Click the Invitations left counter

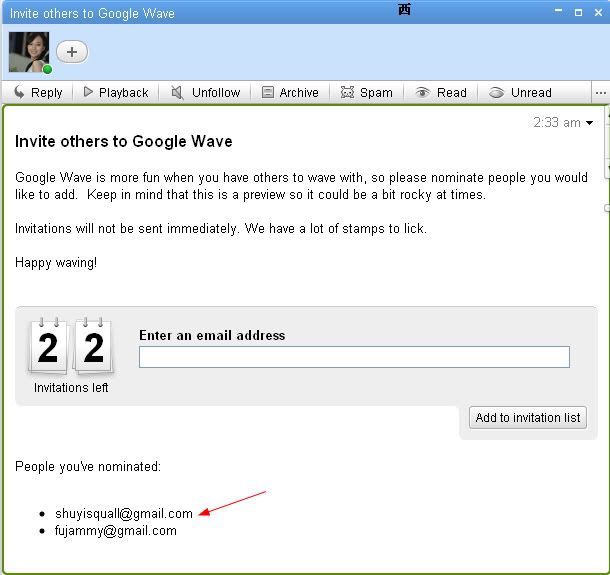coord(71,356)
